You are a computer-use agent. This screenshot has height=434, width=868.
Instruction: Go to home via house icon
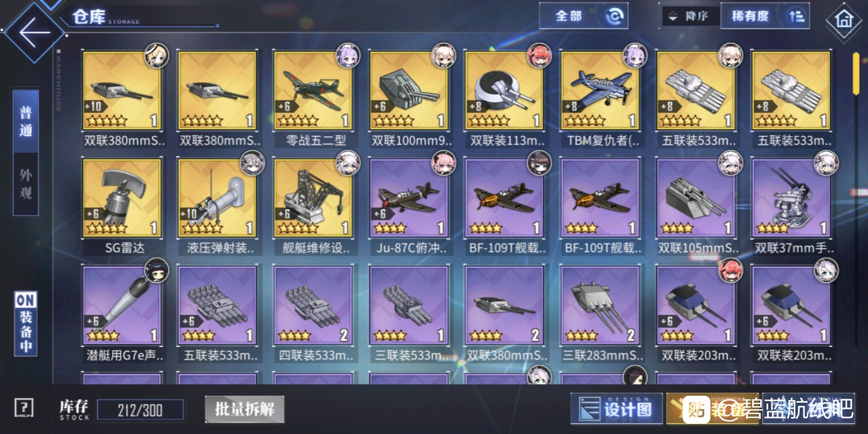point(844,20)
